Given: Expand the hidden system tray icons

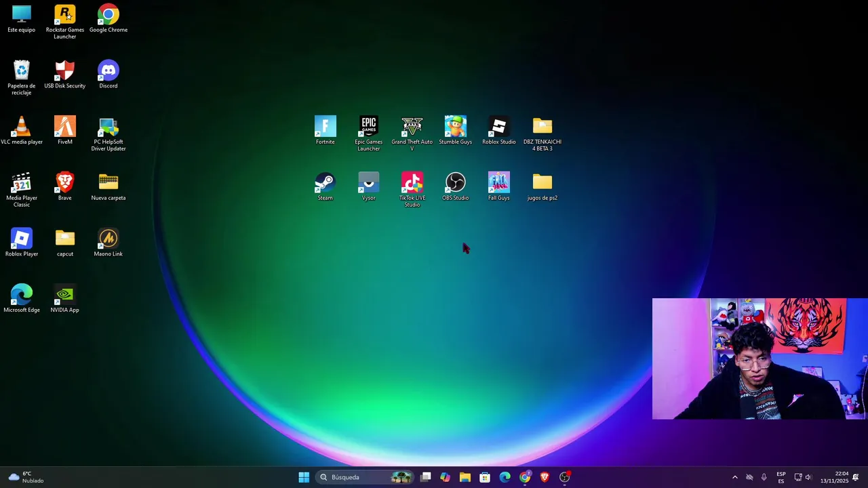Looking at the screenshot, I should pyautogui.click(x=735, y=477).
